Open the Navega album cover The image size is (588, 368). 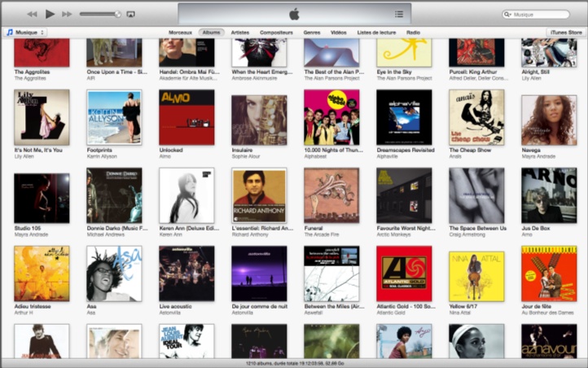[x=549, y=120]
